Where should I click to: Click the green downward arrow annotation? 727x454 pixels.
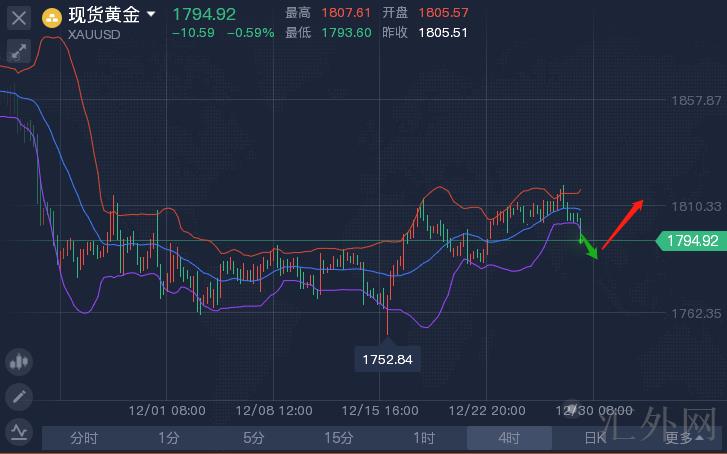click(x=589, y=246)
